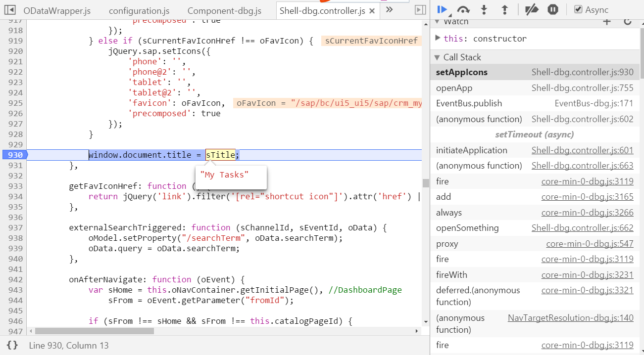Close the Shell-dbg.controller.js tab
This screenshot has height=355, width=644.
372,10
